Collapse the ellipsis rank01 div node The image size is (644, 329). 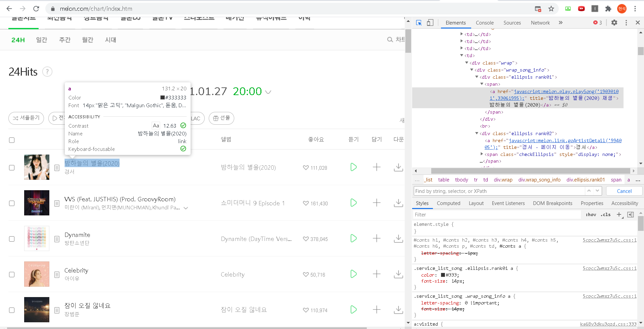click(x=477, y=77)
